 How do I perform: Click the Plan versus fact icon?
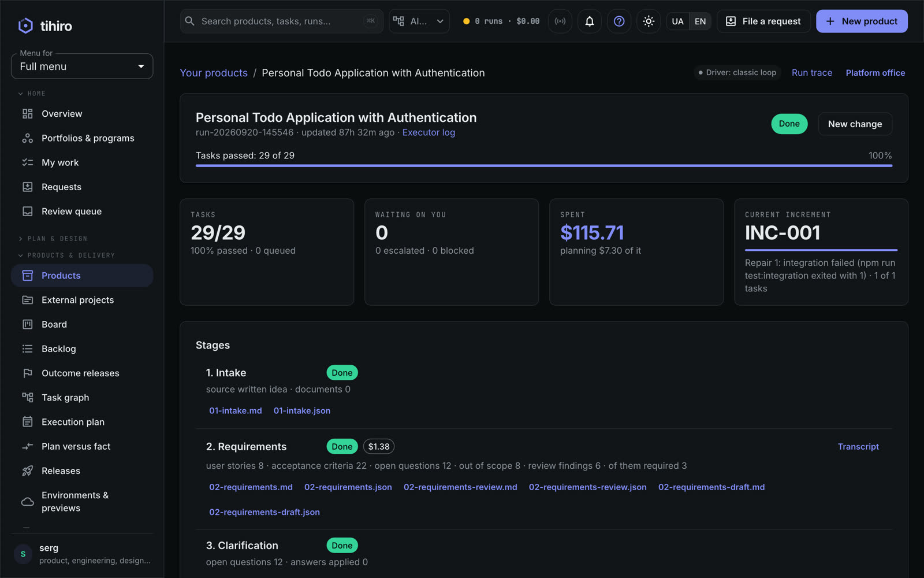(x=27, y=446)
